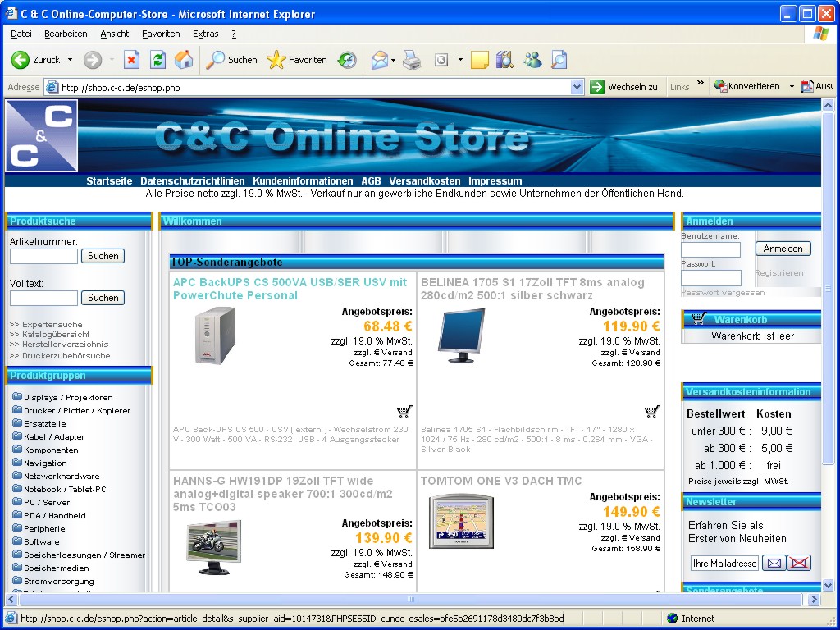
Task: Refresh the page with green arrows icon
Action: (157, 59)
